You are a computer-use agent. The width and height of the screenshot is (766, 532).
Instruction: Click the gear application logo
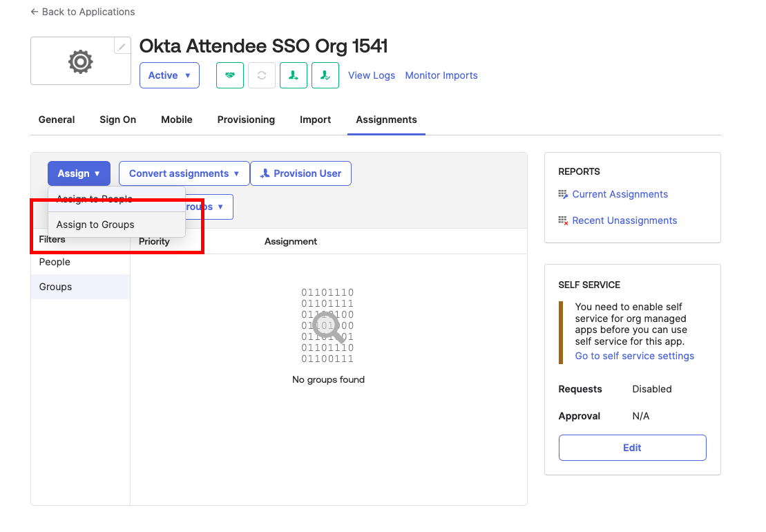[81, 61]
